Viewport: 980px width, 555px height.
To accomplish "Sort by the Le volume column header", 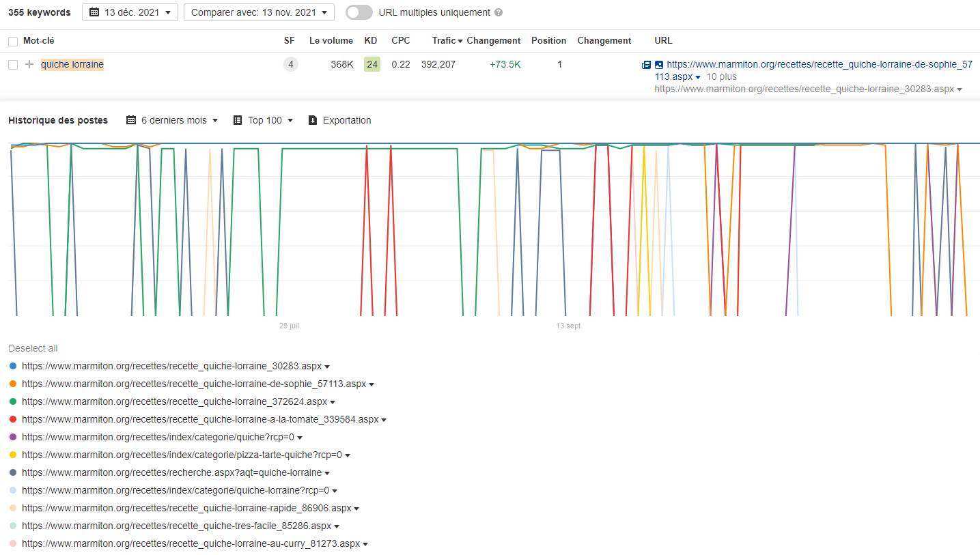I will (331, 41).
